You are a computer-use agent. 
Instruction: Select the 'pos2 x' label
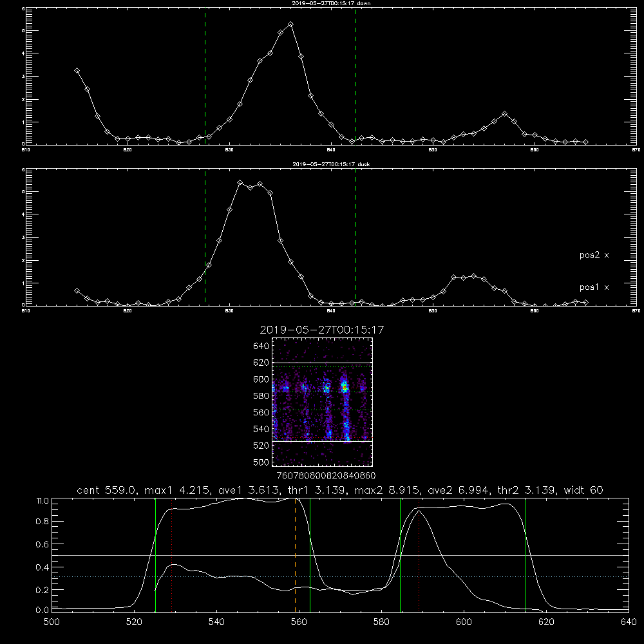coord(594,255)
